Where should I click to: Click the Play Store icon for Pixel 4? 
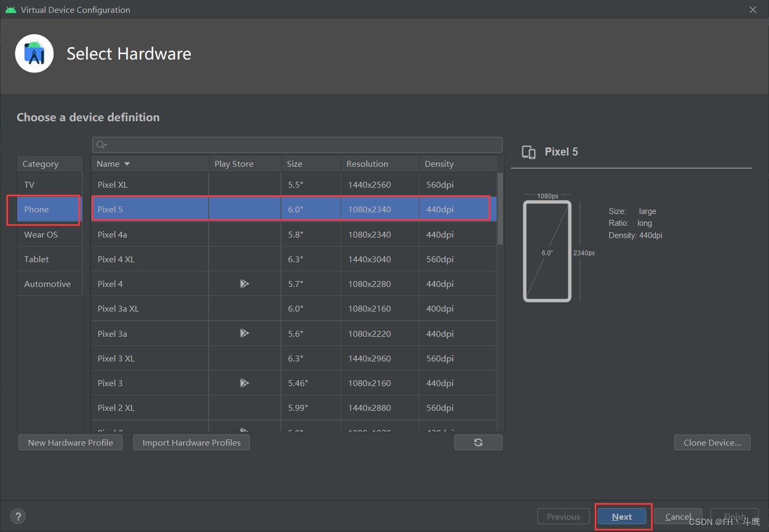coord(245,284)
